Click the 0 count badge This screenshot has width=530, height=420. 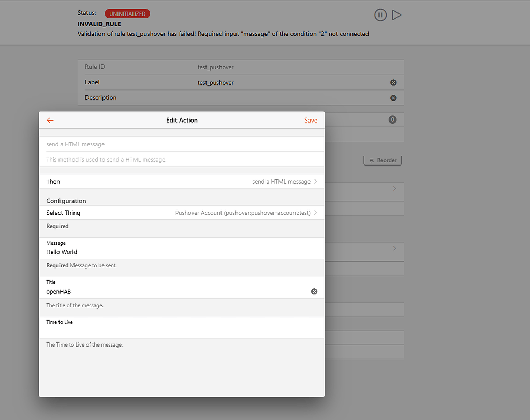click(x=392, y=119)
